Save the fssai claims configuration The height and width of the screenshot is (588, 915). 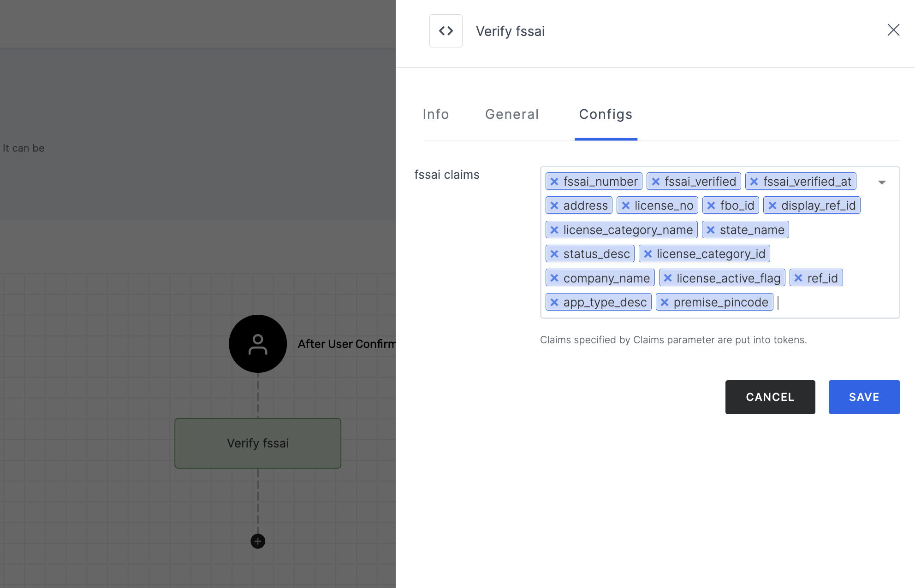click(x=864, y=397)
